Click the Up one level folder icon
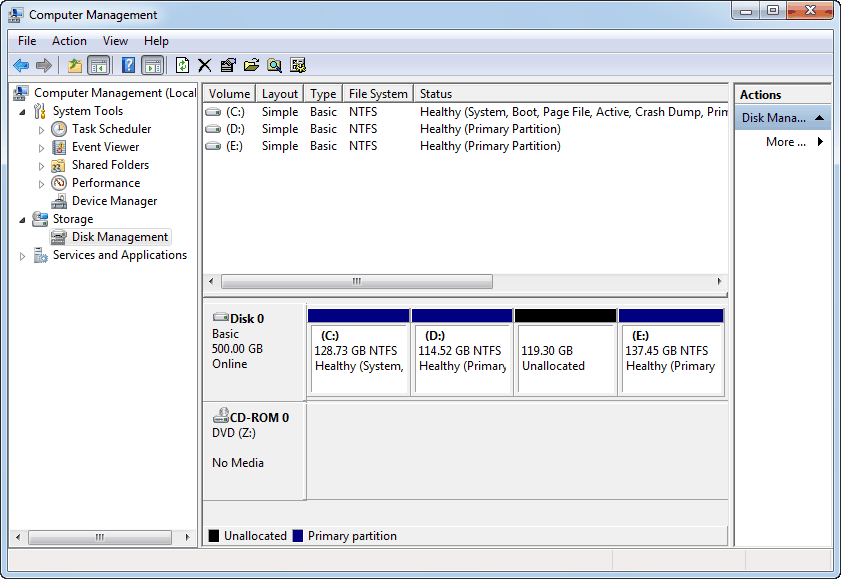This screenshot has height=579, width=841. point(75,65)
